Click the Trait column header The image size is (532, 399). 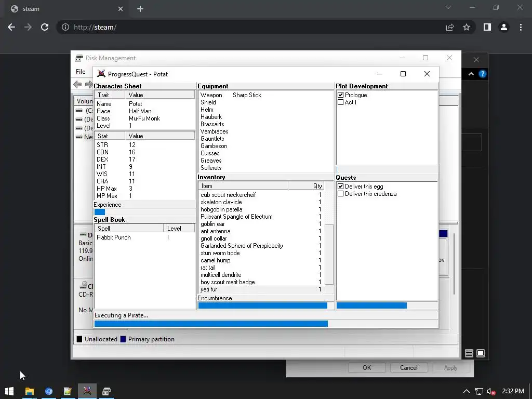point(110,95)
